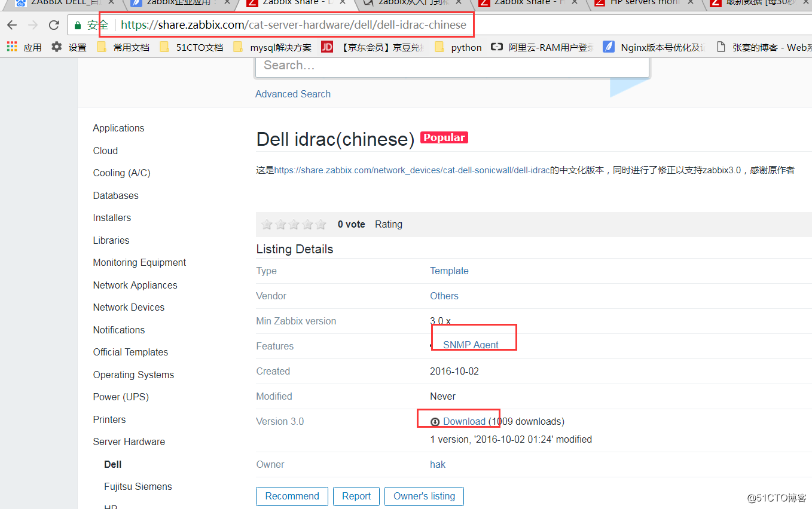Open the Server Hardware category
The image size is (812, 509).
[129, 441]
